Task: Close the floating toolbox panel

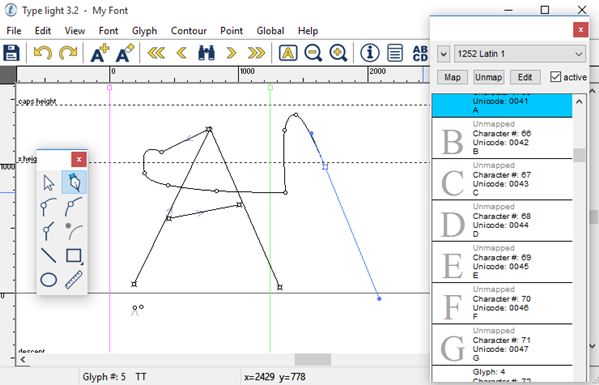Action: point(79,159)
